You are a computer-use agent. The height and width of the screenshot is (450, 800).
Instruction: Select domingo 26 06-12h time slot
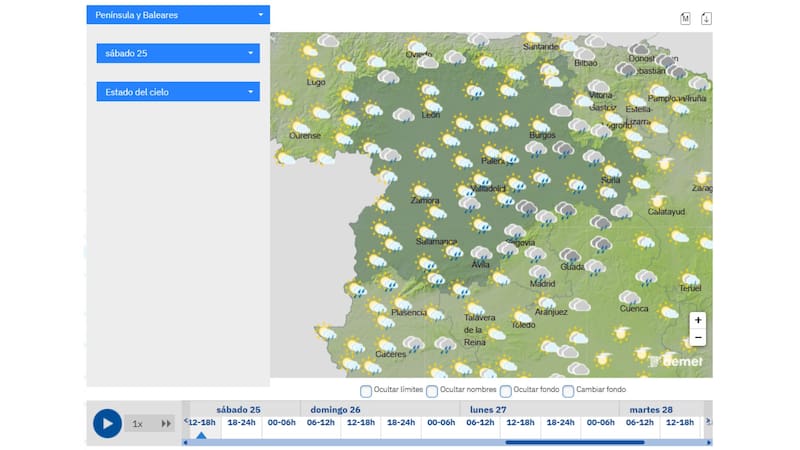point(321,422)
